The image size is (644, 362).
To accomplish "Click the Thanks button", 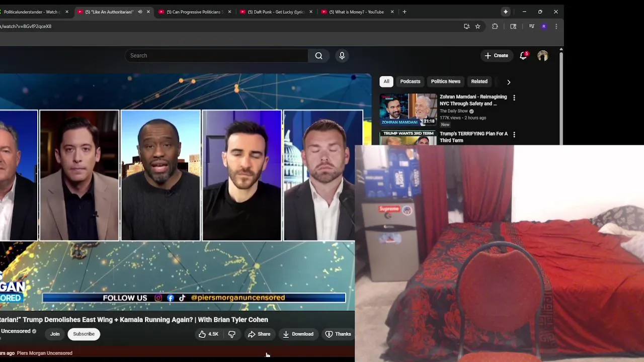I will (x=338, y=334).
